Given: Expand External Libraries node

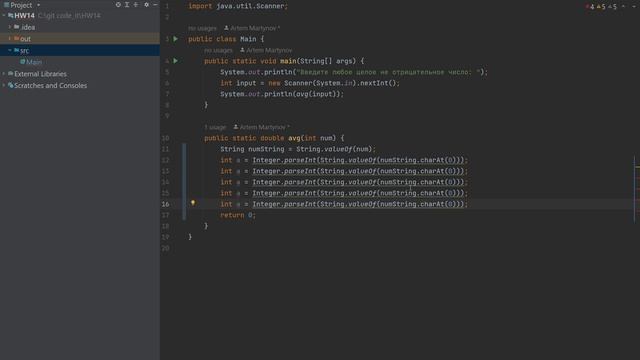Looking at the screenshot, I should click(4, 74).
